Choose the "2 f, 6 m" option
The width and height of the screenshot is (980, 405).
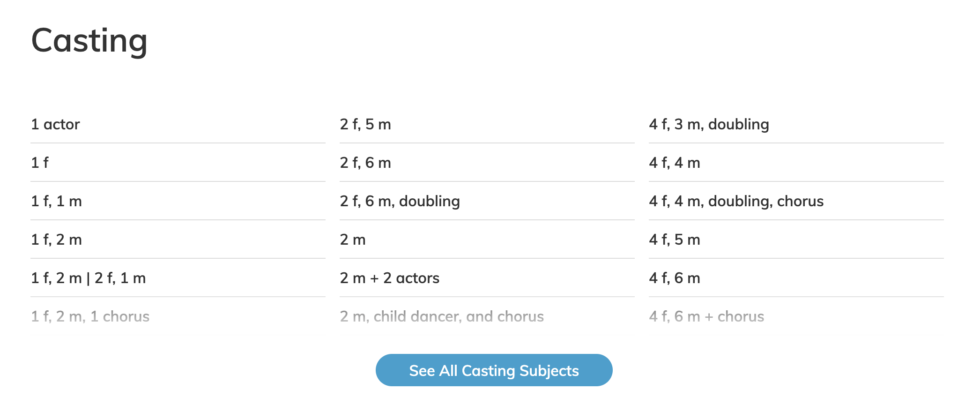[365, 163]
